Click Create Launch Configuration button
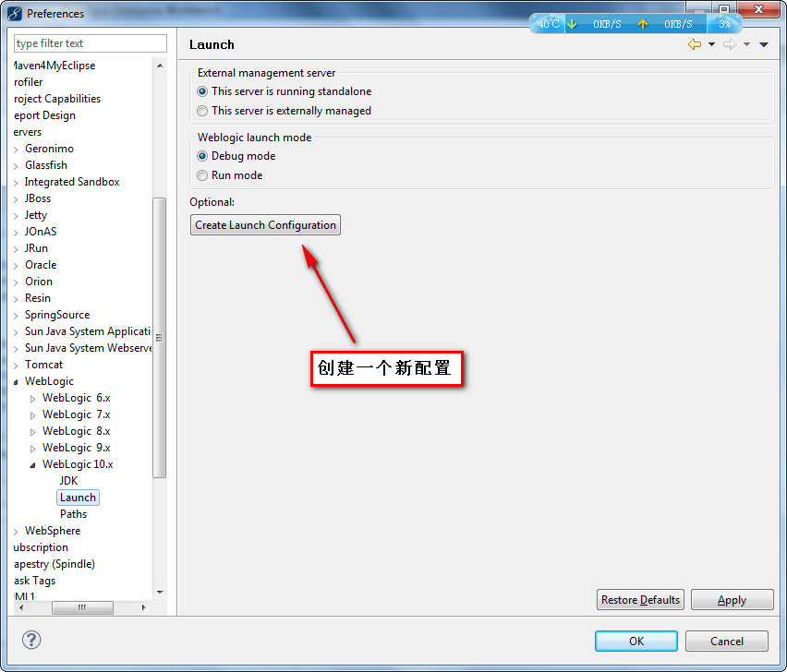Screen dimensions: 787x672 pos(265,224)
